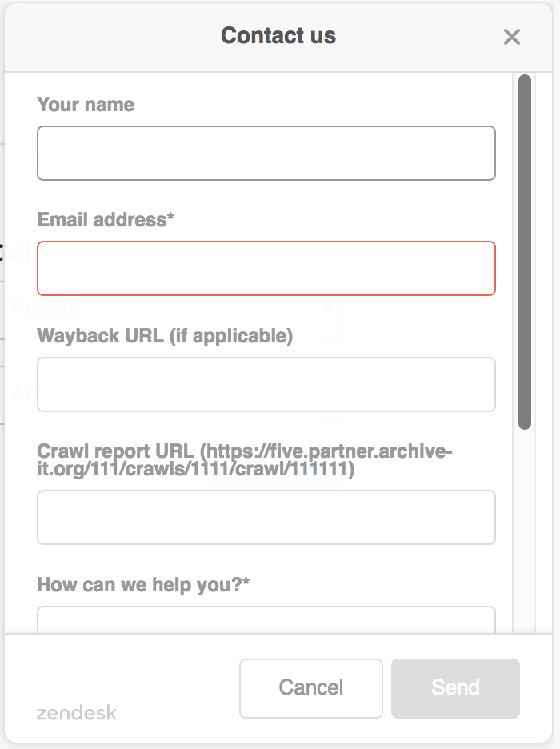Click the scrollbar track below the thumb
The width and height of the screenshot is (560, 749).
click(x=525, y=528)
